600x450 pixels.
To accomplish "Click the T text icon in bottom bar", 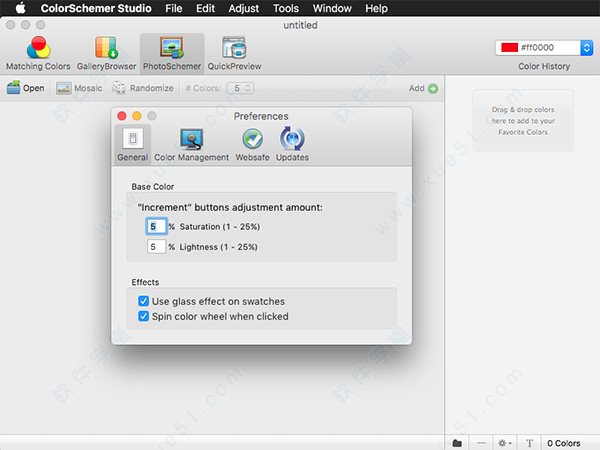I will (x=529, y=443).
